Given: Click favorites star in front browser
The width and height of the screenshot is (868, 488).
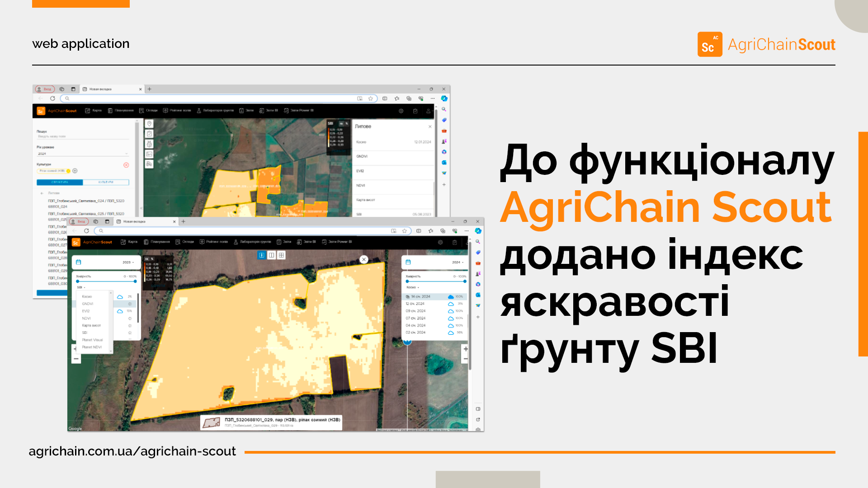Looking at the screenshot, I should [x=405, y=231].
